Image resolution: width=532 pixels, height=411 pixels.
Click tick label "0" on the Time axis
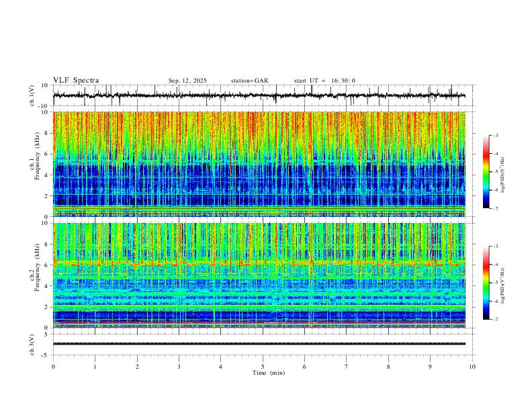(x=53, y=367)
